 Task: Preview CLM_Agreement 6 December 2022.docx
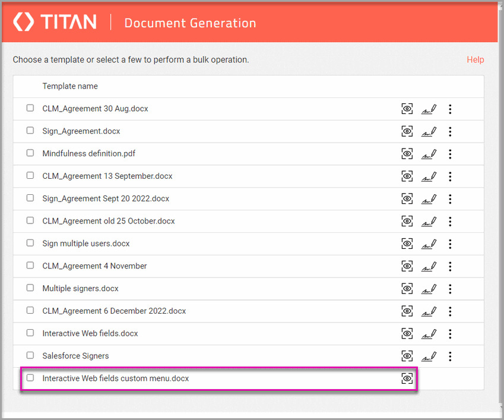407,311
